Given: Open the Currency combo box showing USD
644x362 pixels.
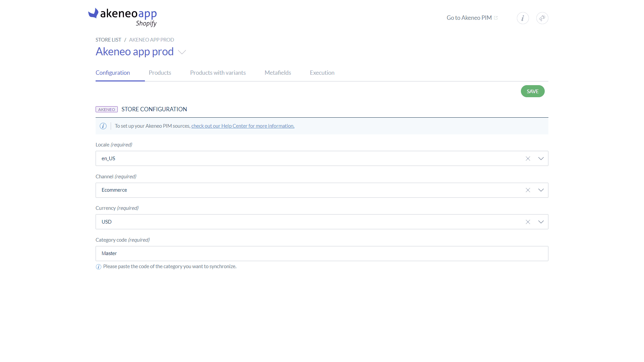Looking at the screenshot, I should click(x=322, y=222).
